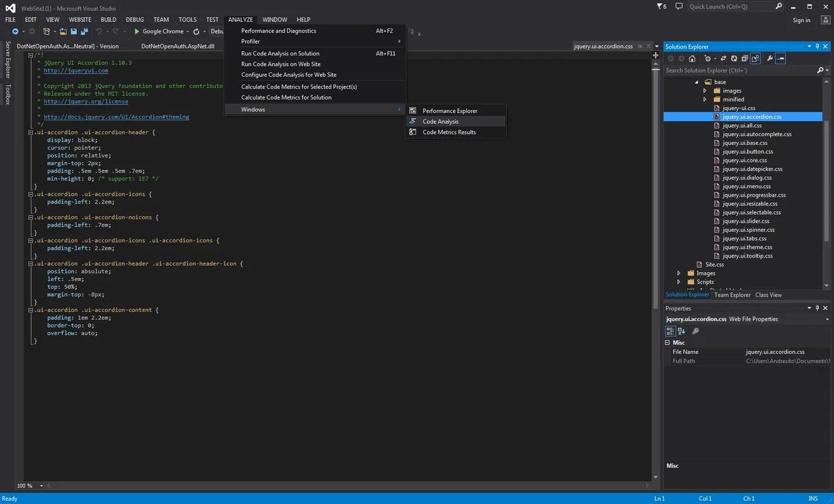Collapse the base folder in Solution Explorer
The image size is (834, 504).
click(x=697, y=82)
